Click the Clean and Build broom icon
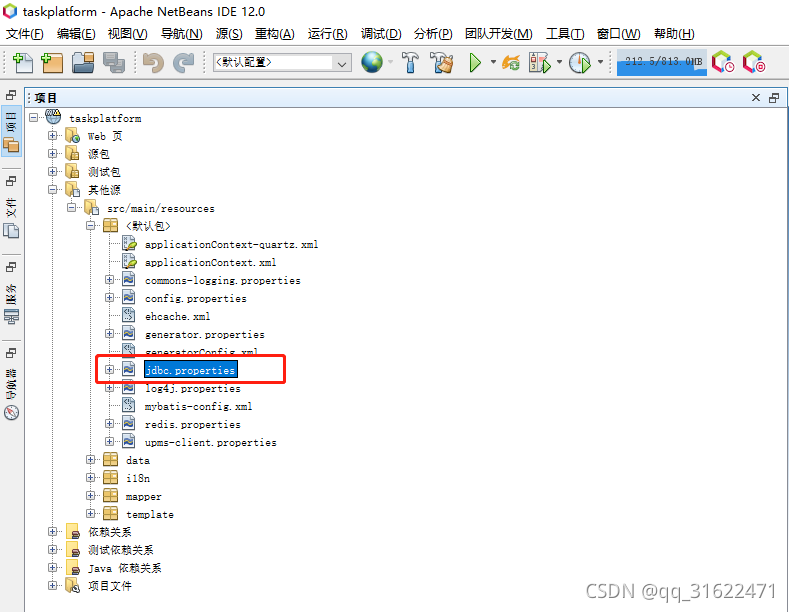Viewport: 789px width, 612px height. click(x=442, y=63)
